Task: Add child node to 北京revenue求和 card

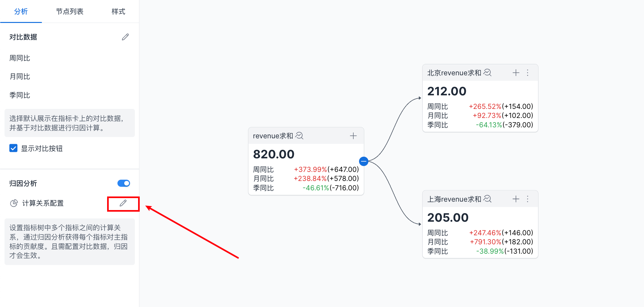Action: coord(516,73)
